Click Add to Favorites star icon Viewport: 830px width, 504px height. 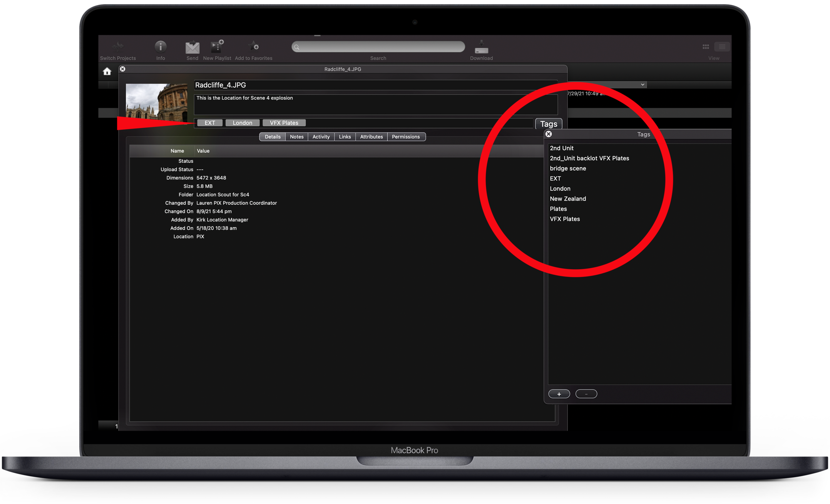(x=253, y=47)
